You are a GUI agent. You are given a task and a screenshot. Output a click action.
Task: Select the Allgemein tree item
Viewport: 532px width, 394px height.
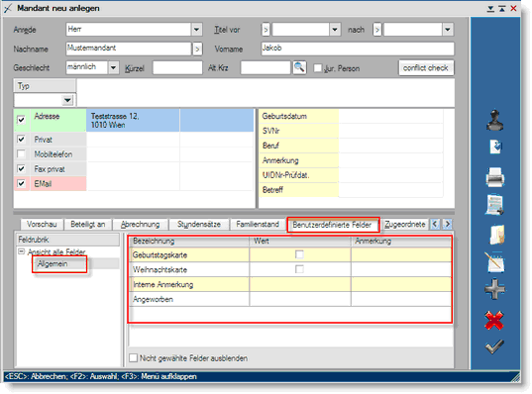point(53,263)
